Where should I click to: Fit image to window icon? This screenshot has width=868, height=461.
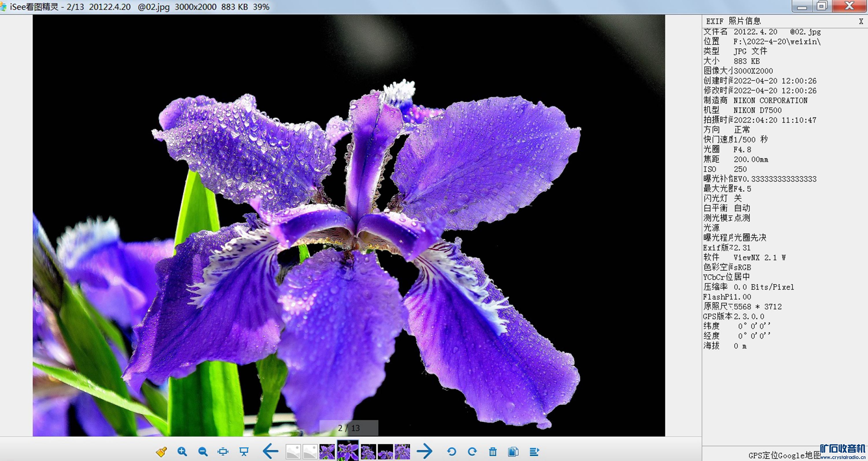point(223,451)
